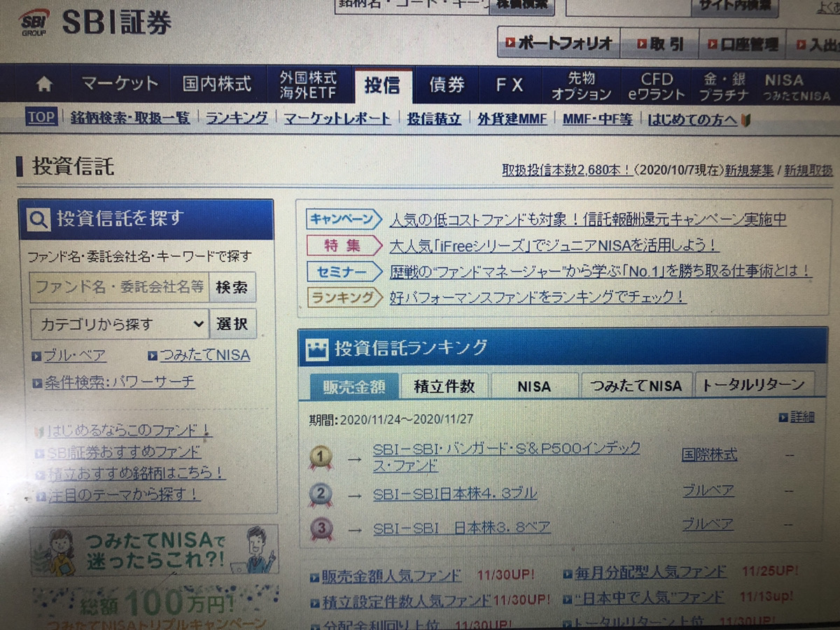Click the crown icon in 投資信託ランキング header
This screenshot has width=840, height=630.
click(x=318, y=349)
